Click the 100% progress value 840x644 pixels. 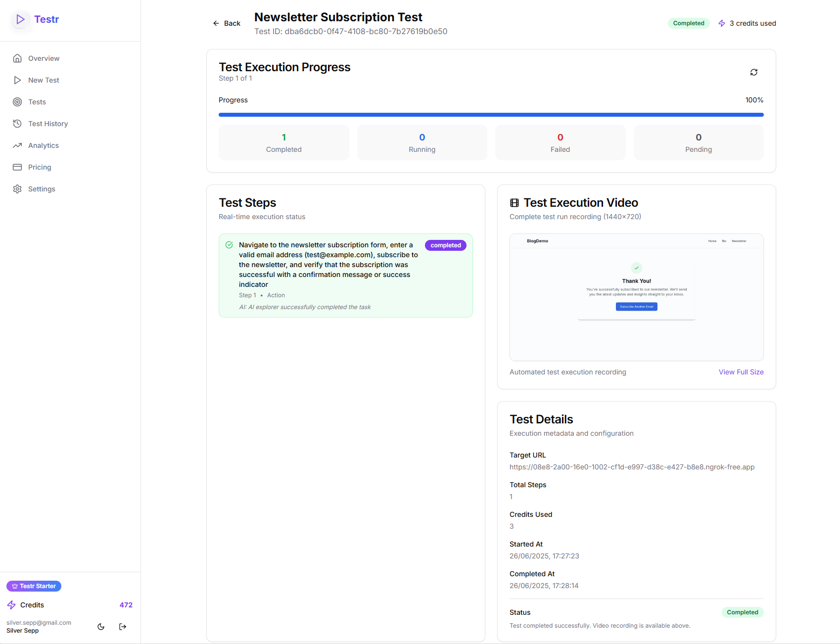coord(754,100)
